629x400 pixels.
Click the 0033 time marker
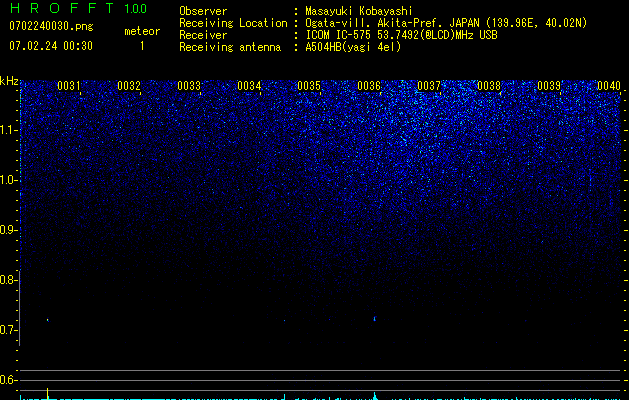point(189,86)
